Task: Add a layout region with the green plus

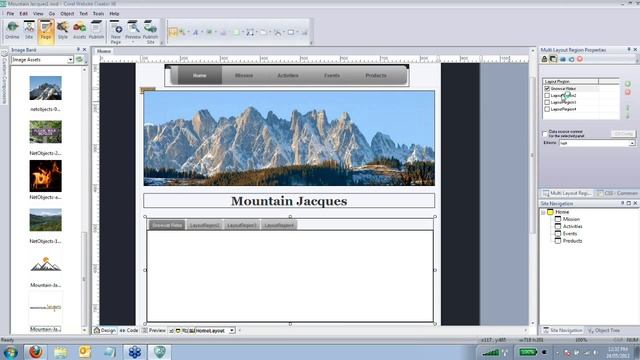Action: pyautogui.click(x=628, y=84)
